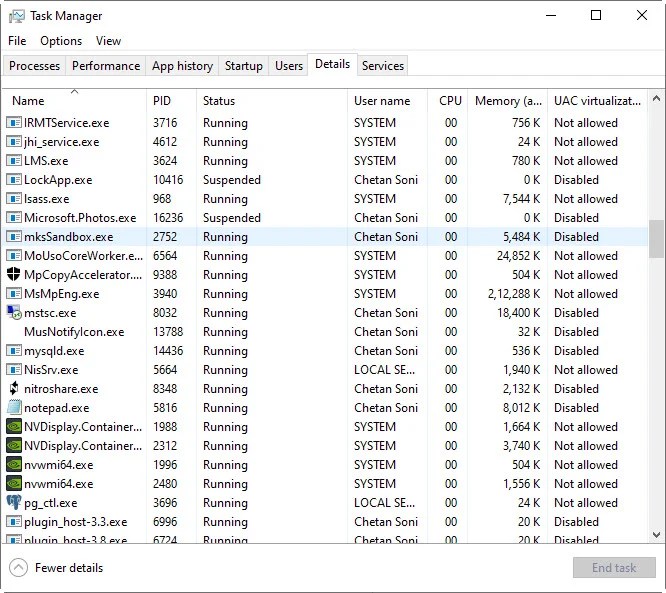This screenshot has width=666, height=593.
Task: Select the MusNotifyIcon.exe row
Action: pos(325,332)
